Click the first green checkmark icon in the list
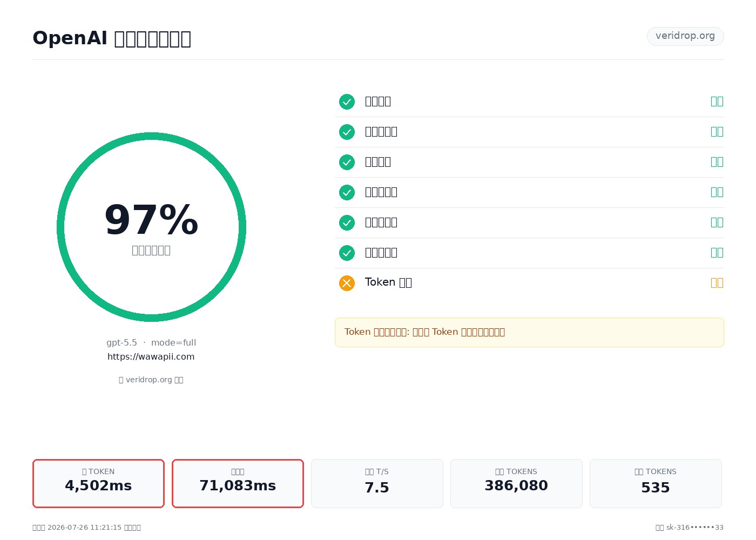This screenshot has height=540, width=756. coord(347,102)
